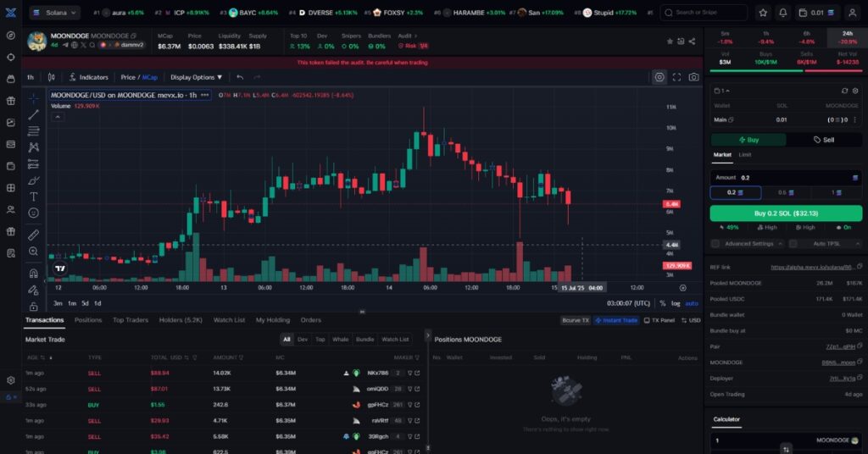
Task: Open the Bourve TX option
Action: [576, 320]
